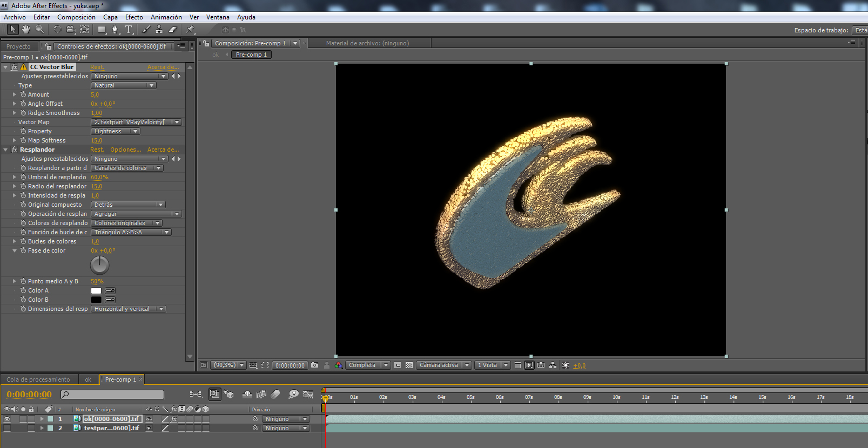Viewport: 868px width, 448px height.
Task: Show the testpar layer 2 visibility box
Action: (7, 428)
